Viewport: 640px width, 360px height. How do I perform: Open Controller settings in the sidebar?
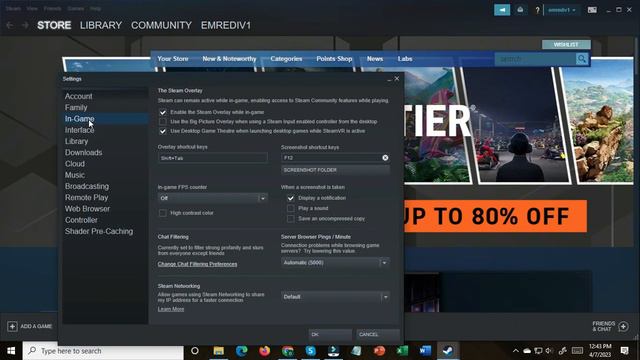click(x=81, y=220)
